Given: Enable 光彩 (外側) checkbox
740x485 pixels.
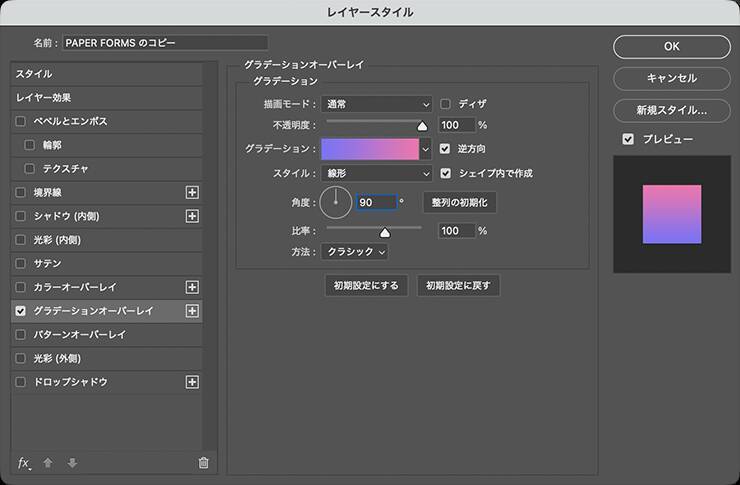Looking at the screenshot, I should click(20, 358).
